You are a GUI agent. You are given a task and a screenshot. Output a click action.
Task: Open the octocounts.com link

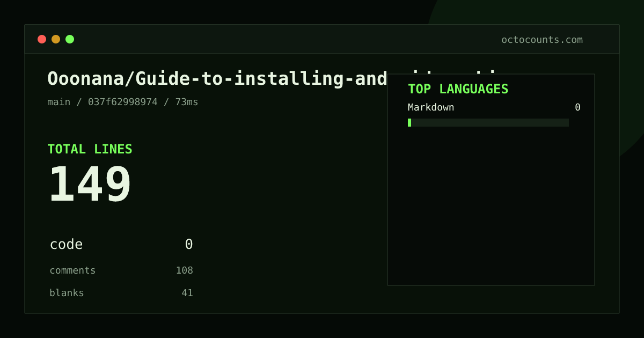pos(542,40)
